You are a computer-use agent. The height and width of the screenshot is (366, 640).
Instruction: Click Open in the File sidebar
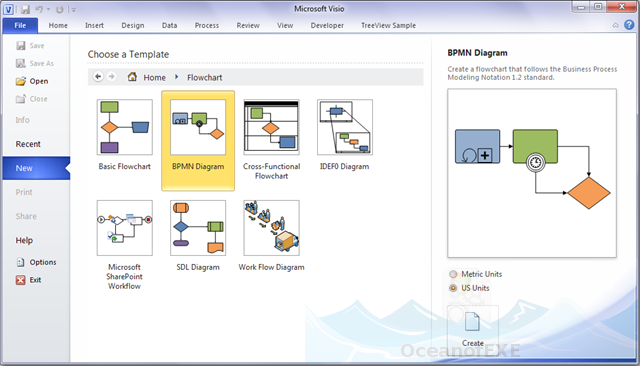[32, 81]
